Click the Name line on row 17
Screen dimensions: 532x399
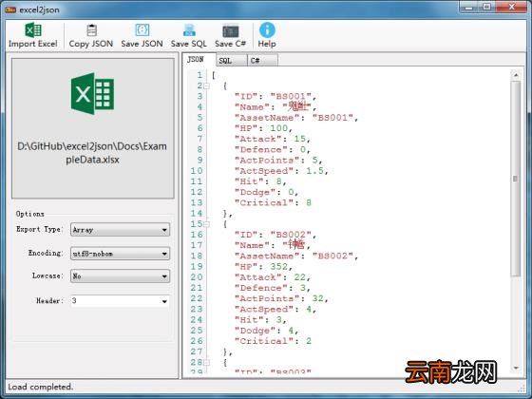(272, 245)
